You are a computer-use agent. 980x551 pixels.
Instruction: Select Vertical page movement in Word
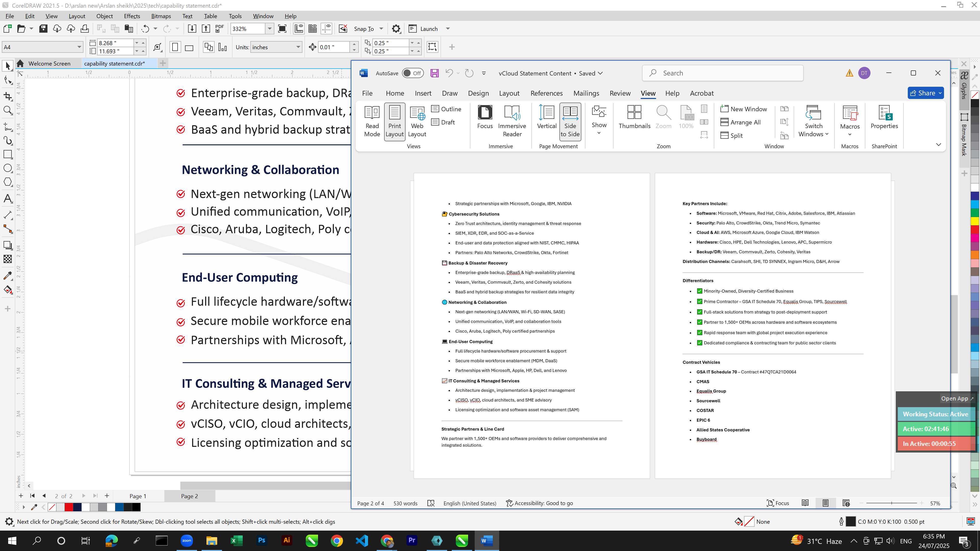(547, 118)
